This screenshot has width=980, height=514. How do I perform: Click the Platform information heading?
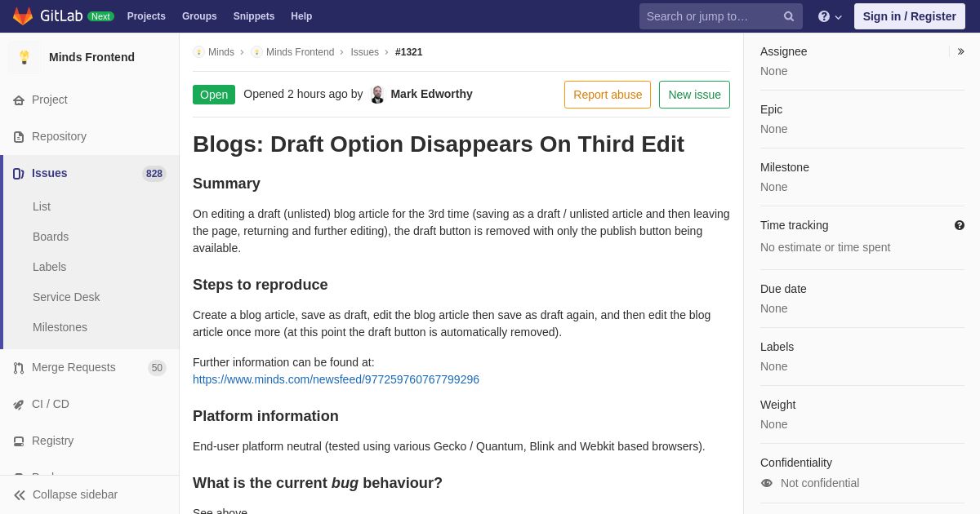[x=265, y=416]
